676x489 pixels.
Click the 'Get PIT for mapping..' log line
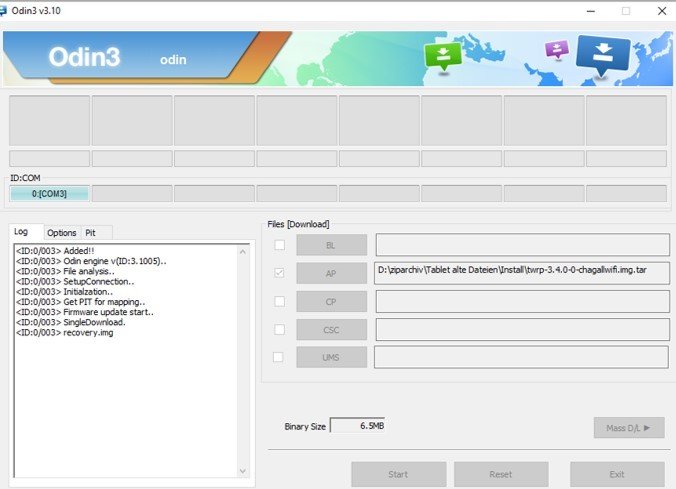(x=80, y=302)
